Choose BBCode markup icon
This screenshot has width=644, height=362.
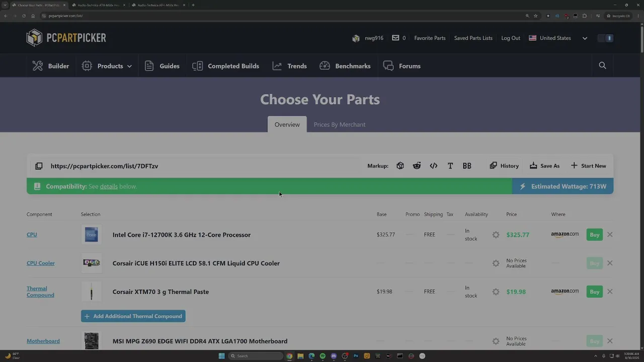pyautogui.click(x=467, y=166)
